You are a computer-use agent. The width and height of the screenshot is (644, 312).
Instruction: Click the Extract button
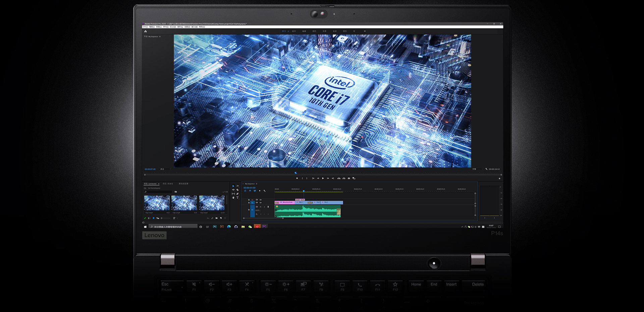coord(344,178)
